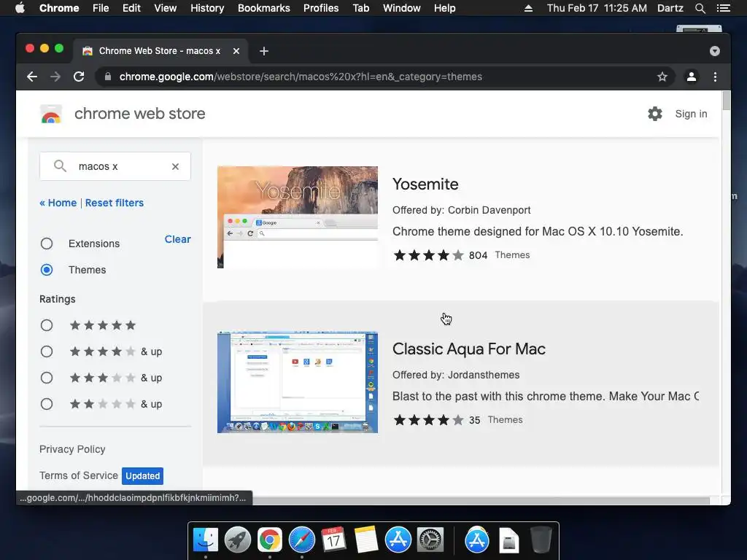
Task: Click the Yosemite theme title
Action: pyautogui.click(x=425, y=184)
